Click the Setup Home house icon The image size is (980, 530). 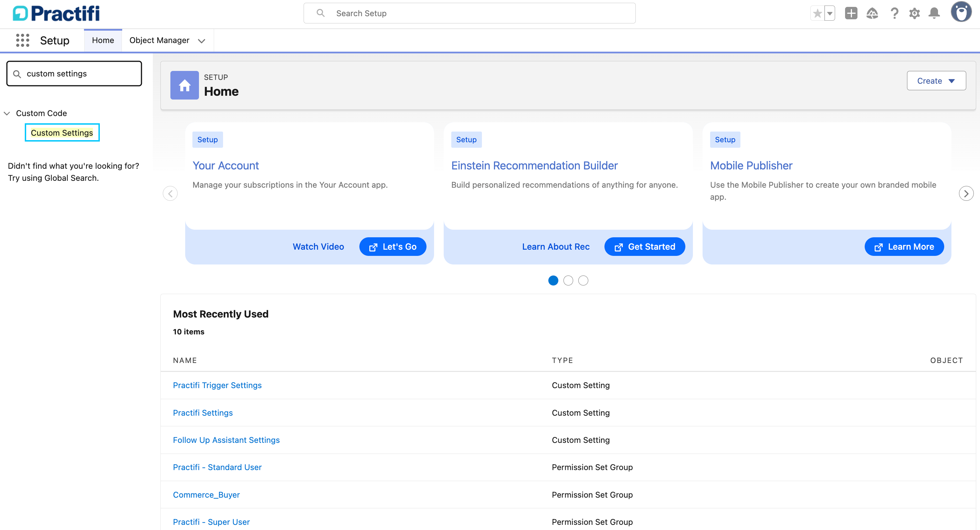[x=185, y=85]
